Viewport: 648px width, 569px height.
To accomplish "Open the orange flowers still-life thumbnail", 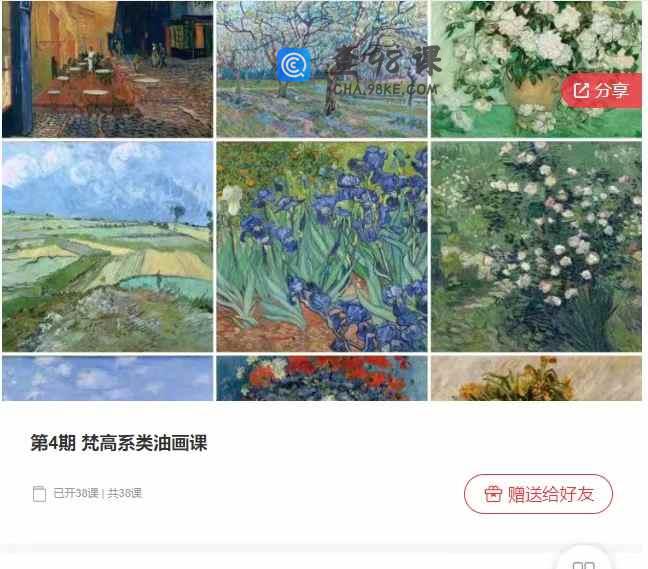I will click(536, 379).
